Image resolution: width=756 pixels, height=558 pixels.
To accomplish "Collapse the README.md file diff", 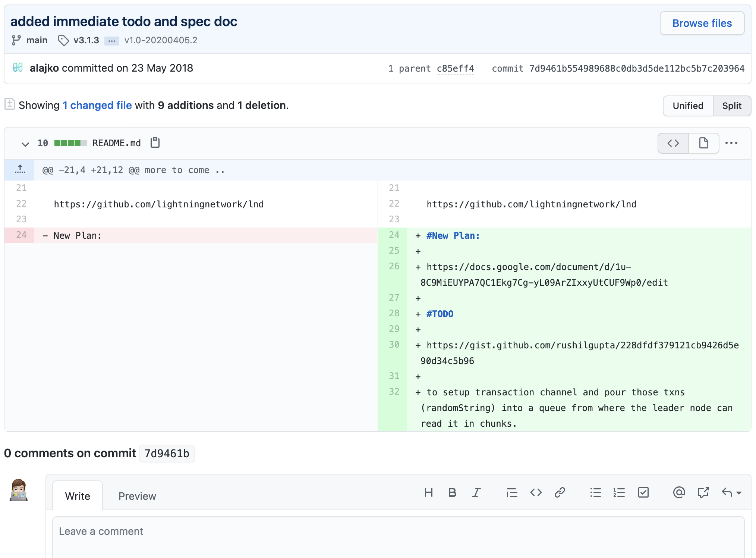I will (25, 144).
